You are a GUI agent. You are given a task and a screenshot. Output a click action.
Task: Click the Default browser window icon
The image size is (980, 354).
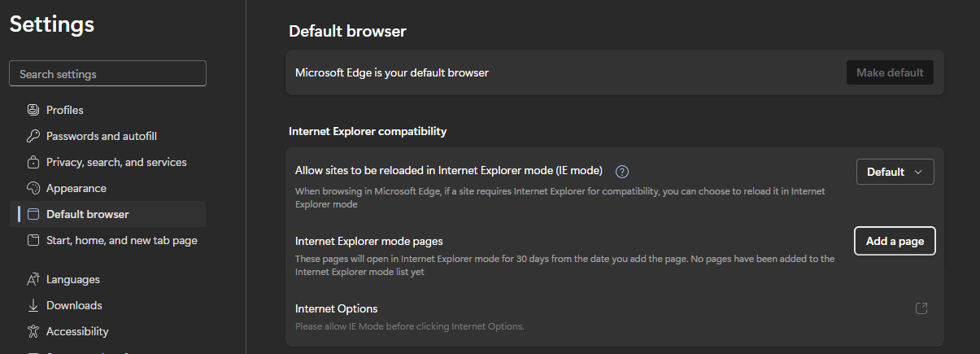click(x=33, y=214)
